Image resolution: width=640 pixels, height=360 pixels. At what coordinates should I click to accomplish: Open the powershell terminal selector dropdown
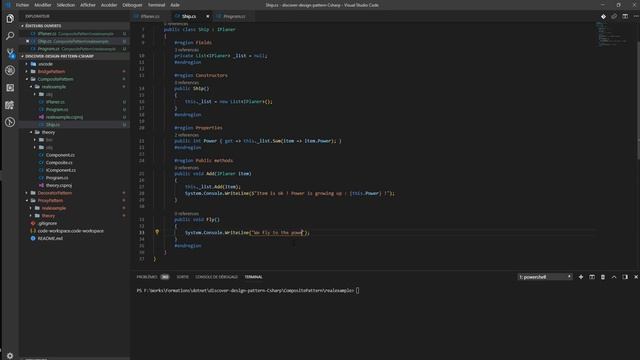click(545, 277)
